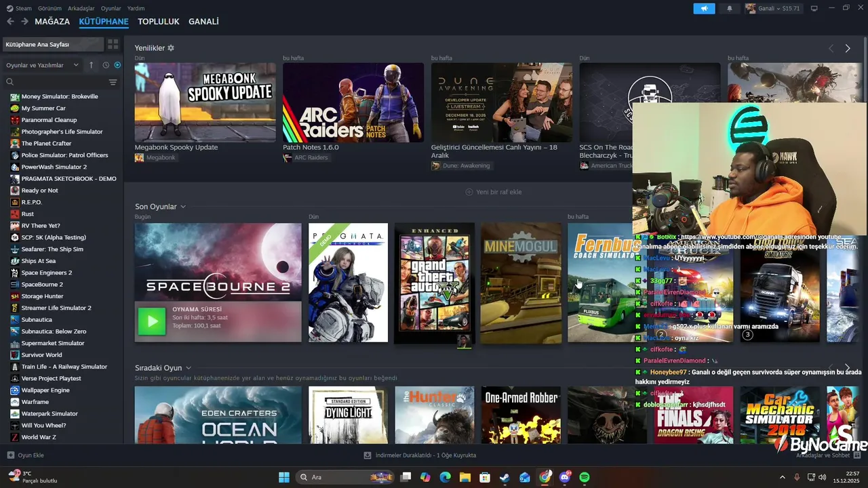Open the Yardım menu

pyautogui.click(x=136, y=8)
